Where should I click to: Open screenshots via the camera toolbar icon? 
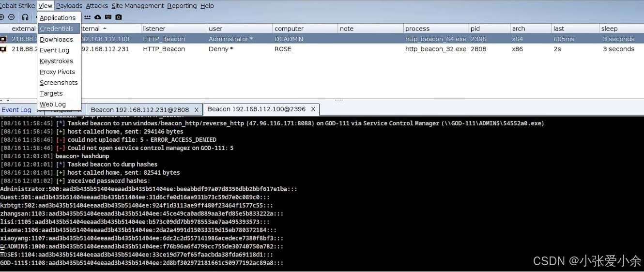coord(119,17)
